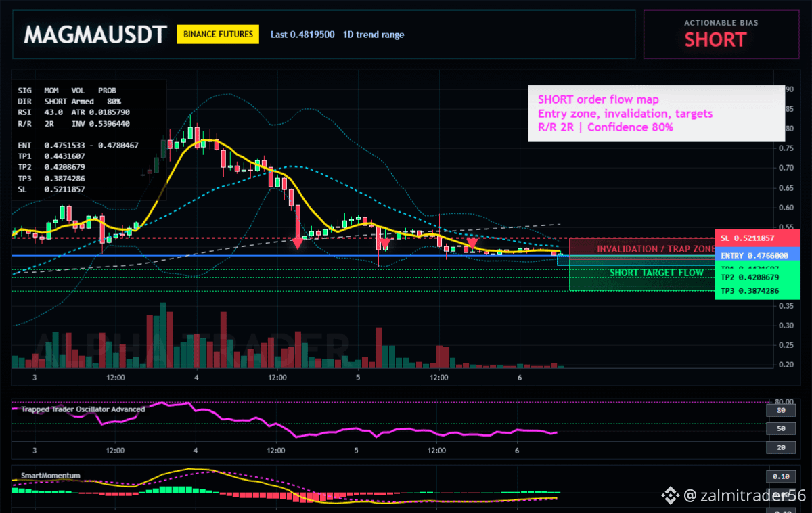Select TP2 0.4208679 in the stats panel
Viewport: 812px width, 513px height.
(51, 166)
